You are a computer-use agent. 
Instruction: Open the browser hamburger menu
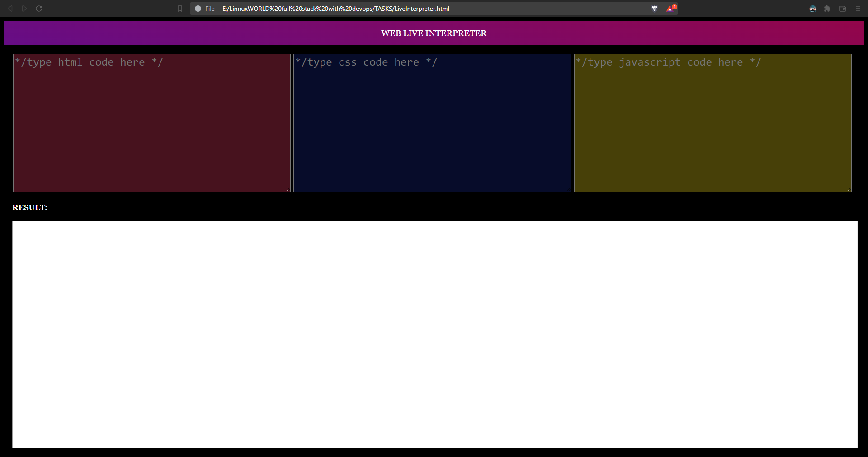tap(858, 8)
